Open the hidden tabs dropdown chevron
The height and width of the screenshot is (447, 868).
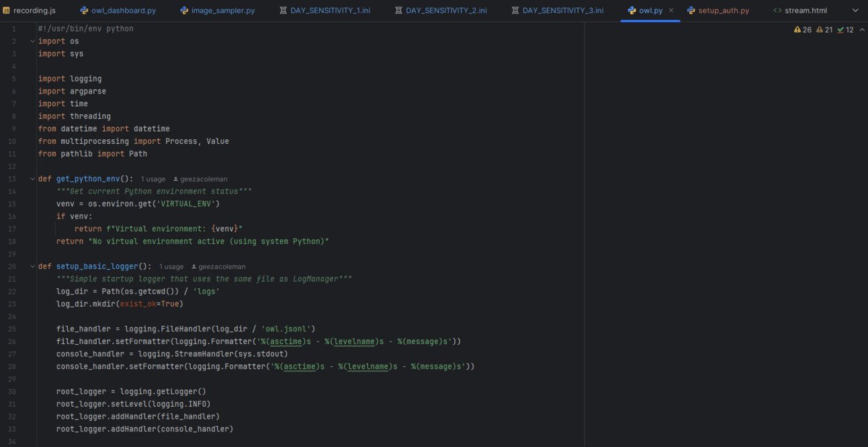pos(855,11)
